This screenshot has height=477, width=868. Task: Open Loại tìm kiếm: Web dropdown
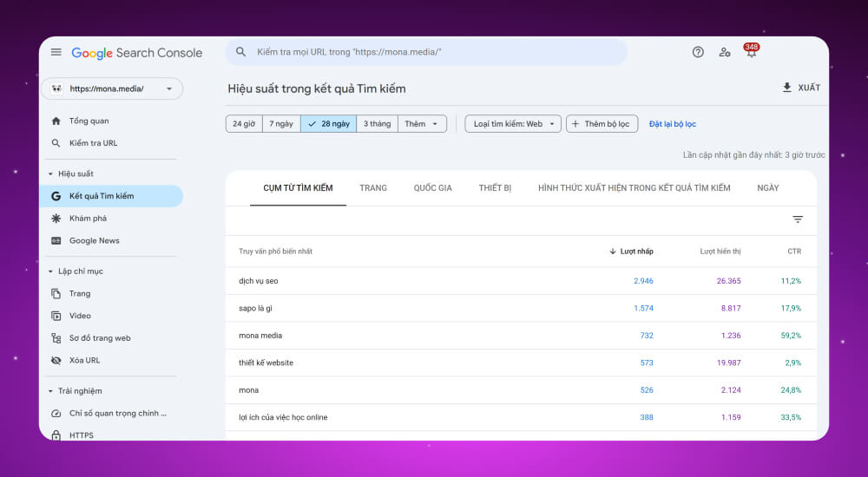click(513, 124)
